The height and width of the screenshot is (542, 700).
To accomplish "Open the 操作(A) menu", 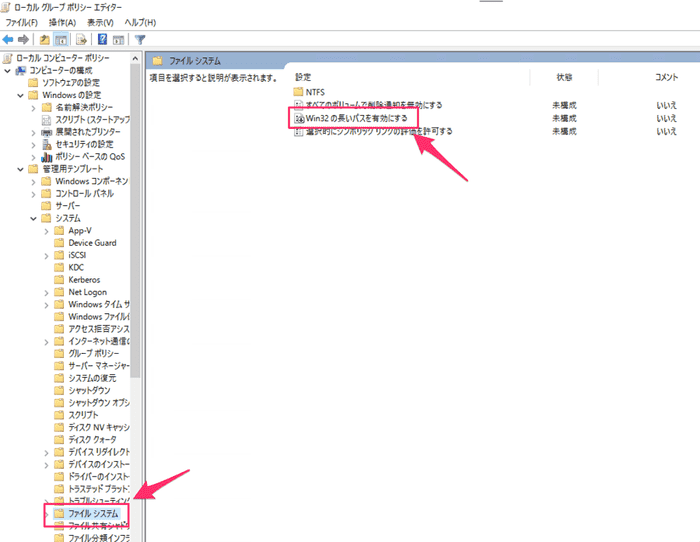I will tap(62, 22).
